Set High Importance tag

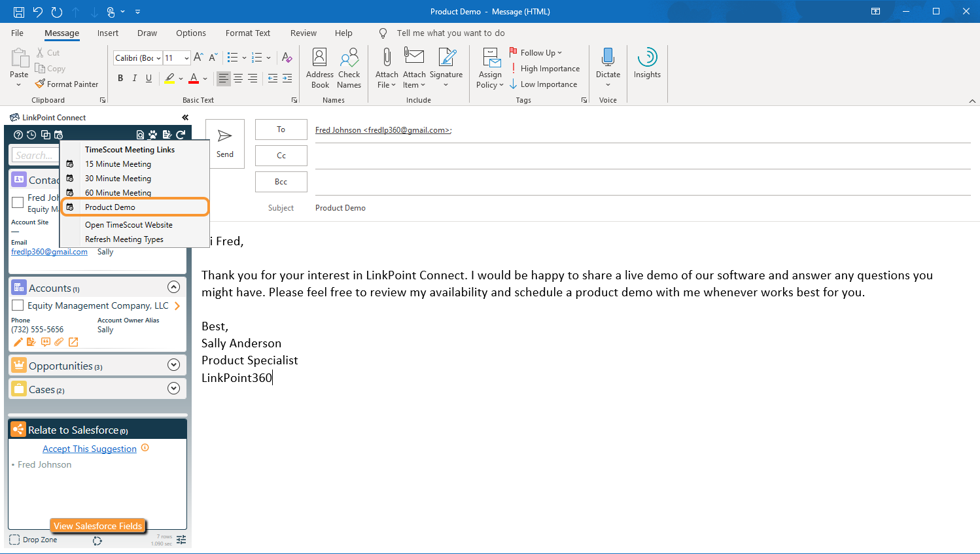tap(544, 69)
